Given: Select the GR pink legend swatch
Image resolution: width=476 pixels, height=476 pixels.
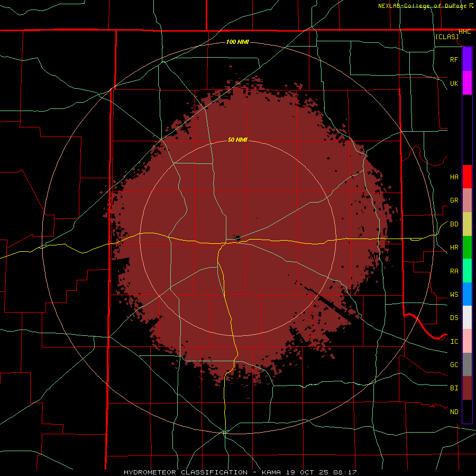Looking at the screenshot, I should tap(467, 200).
